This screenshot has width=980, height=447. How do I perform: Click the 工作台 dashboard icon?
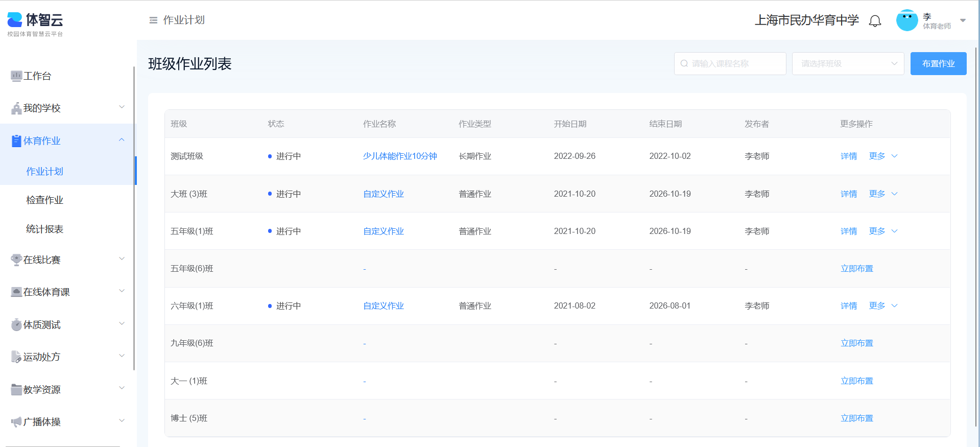[16, 76]
